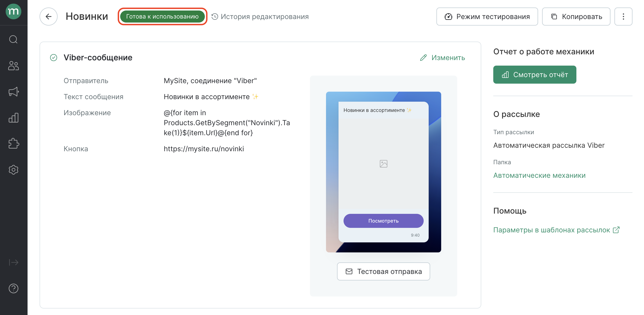The height and width of the screenshot is (315, 644).
Task: Click the 'О рассылке' heading
Action: coord(516,114)
